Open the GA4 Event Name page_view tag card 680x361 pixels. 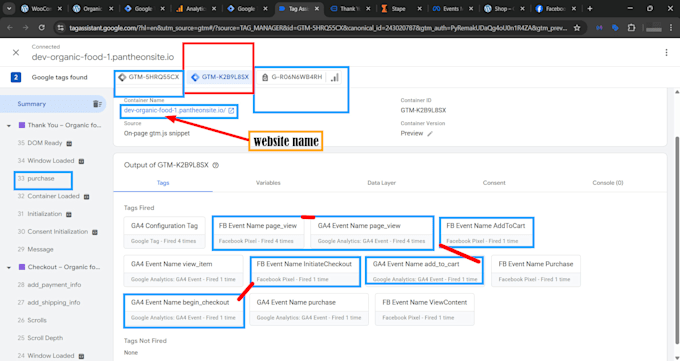point(371,233)
